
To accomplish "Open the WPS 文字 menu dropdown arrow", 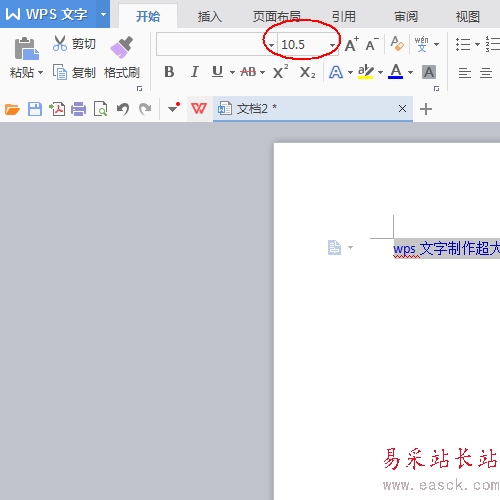I will pos(103,14).
